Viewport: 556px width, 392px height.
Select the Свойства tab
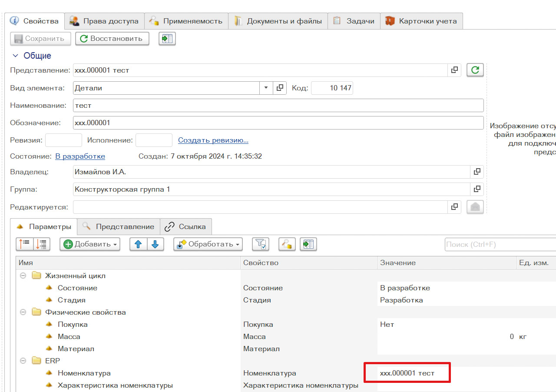pos(35,21)
